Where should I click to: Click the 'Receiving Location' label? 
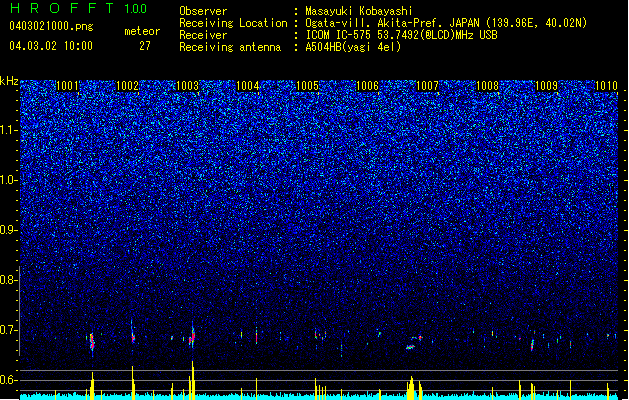tap(233, 23)
